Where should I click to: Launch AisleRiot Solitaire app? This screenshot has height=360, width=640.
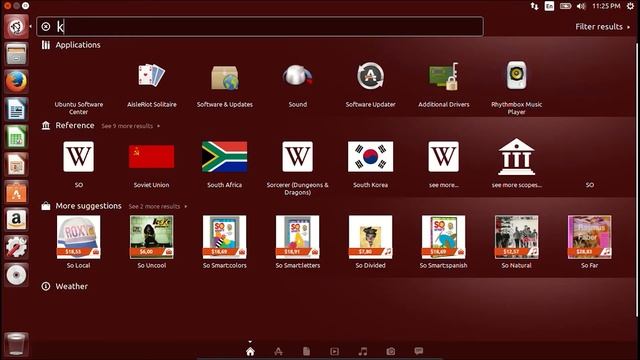point(151,84)
